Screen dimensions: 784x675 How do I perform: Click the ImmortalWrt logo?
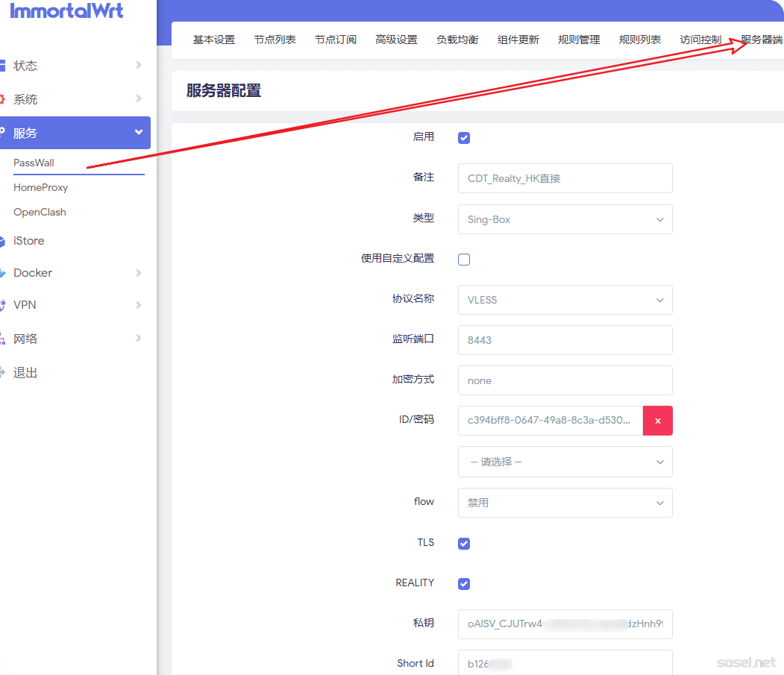tap(66, 11)
